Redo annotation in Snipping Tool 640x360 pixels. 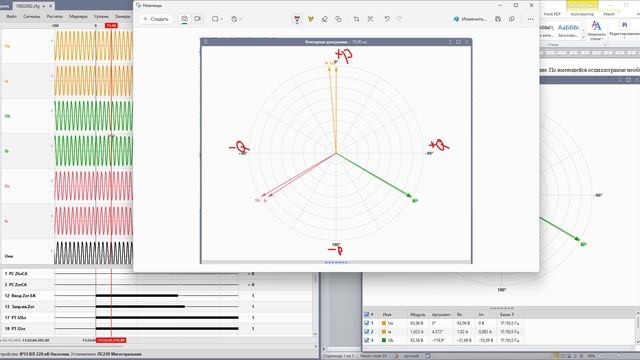point(400,19)
